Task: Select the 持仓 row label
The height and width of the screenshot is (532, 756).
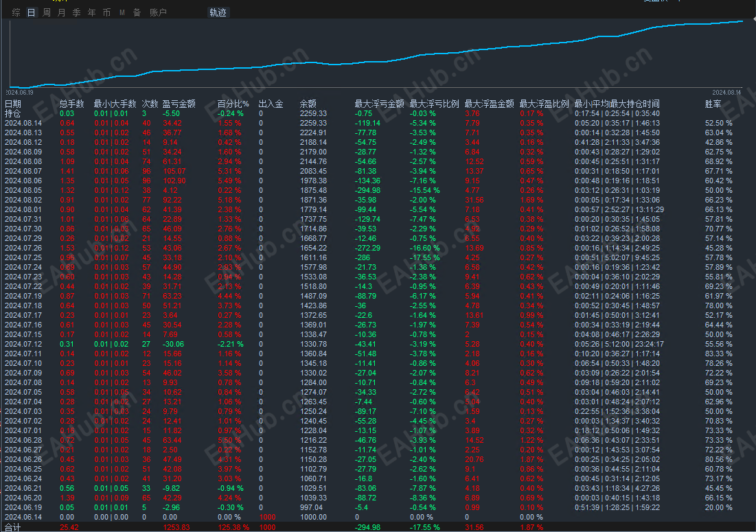Action: [13, 113]
